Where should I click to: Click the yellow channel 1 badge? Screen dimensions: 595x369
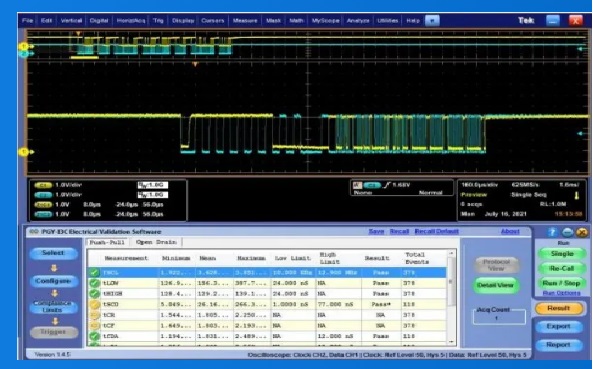tap(43, 185)
